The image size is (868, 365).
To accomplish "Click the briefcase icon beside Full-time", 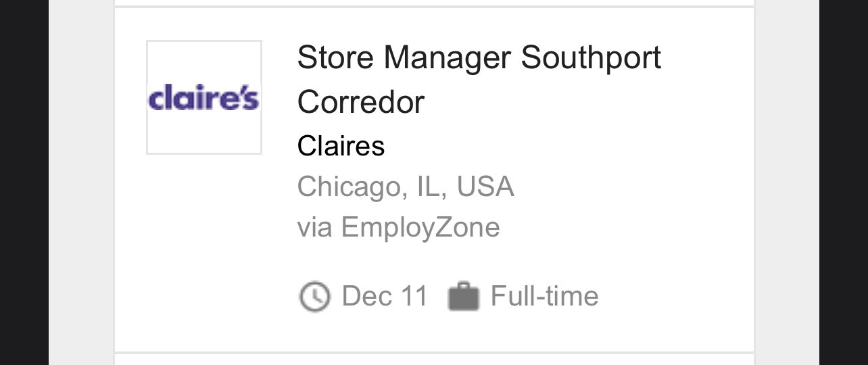I will point(463,297).
